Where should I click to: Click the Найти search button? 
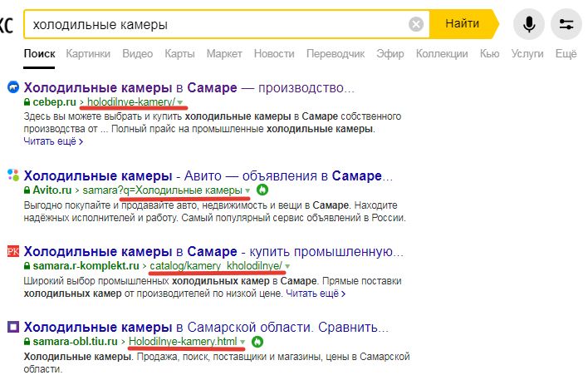tap(463, 24)
